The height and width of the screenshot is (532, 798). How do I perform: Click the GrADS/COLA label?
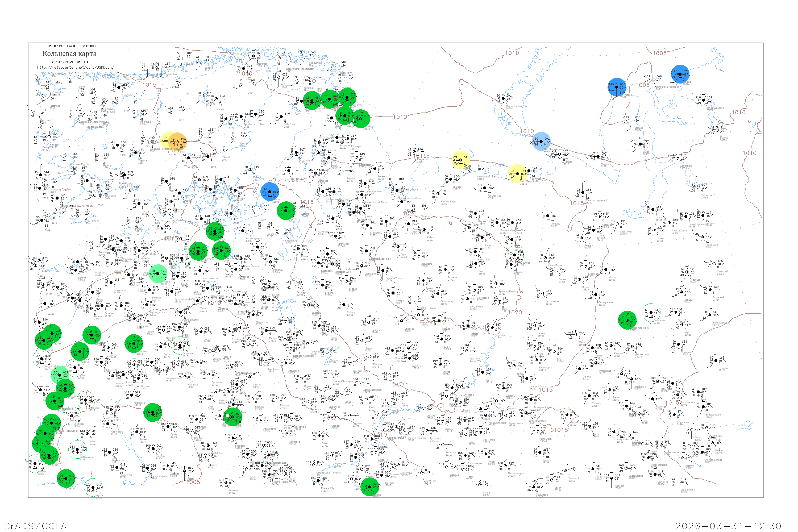(x=35, y=526)
